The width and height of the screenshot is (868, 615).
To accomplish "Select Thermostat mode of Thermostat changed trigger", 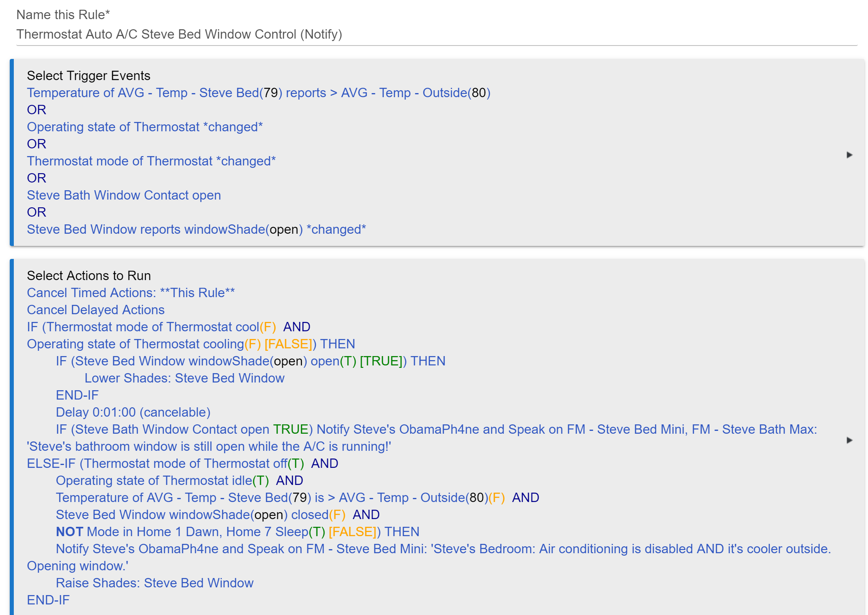I will click(x=151, y=161).
